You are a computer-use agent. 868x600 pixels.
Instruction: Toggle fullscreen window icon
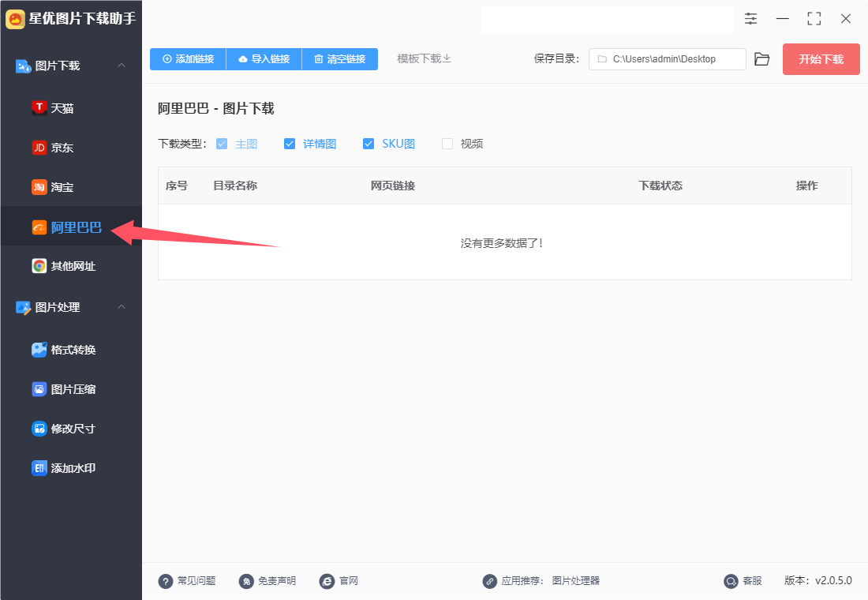pyautogui.click(x=814, y=18)
